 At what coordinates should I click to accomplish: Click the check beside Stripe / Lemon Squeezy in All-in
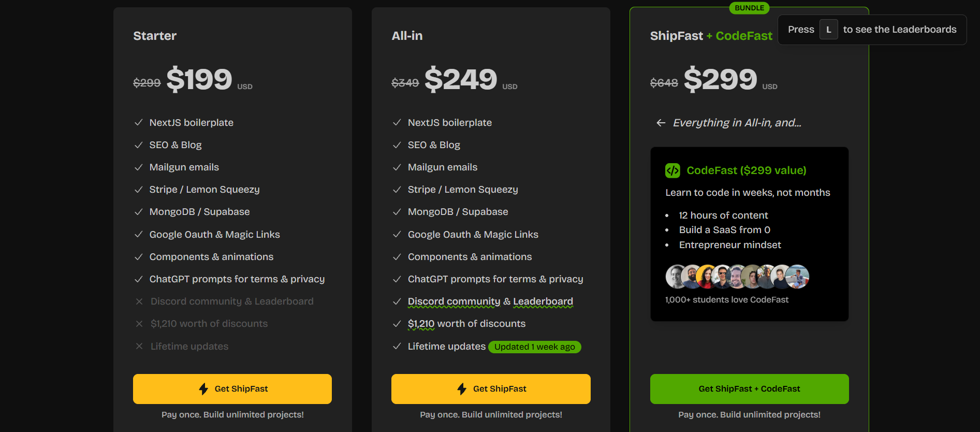[x=397, y=189]
